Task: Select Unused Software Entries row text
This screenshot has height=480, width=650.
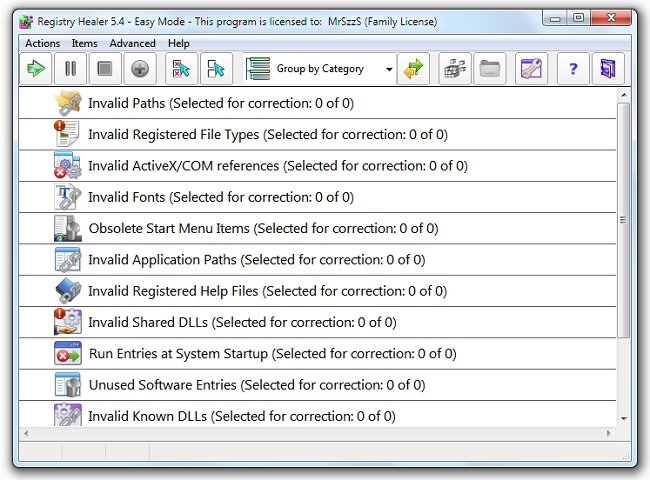Action: point(257,385)
